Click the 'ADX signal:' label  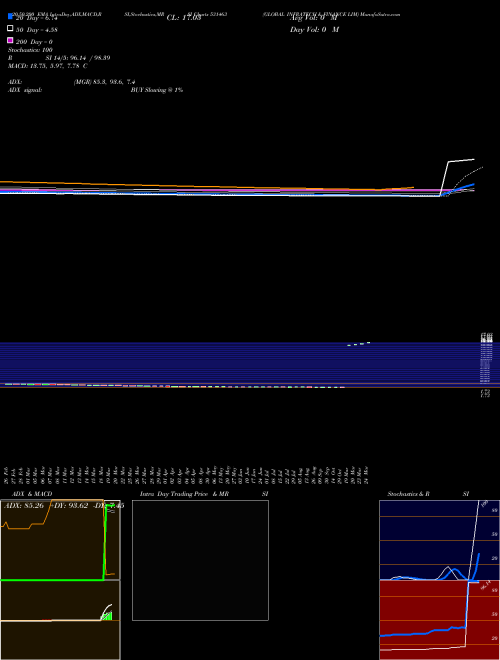25,90
